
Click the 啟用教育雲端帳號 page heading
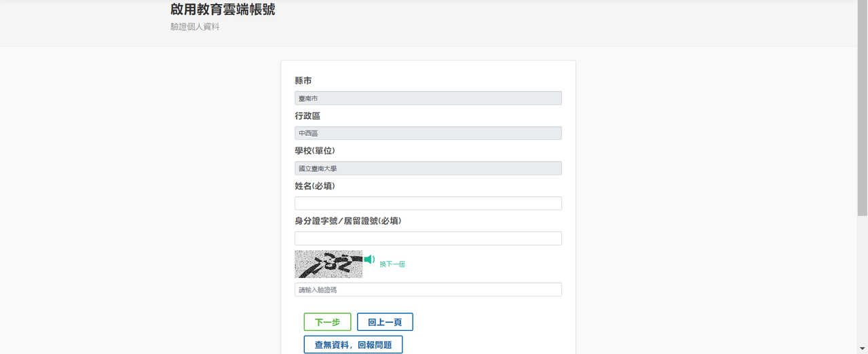pyautogui.click(x=223, y=10)
